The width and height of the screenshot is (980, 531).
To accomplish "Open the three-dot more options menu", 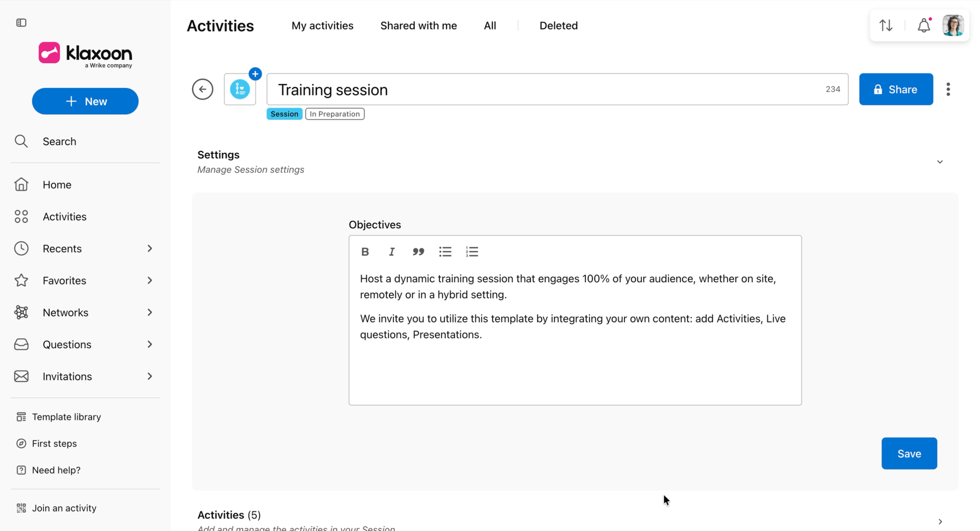I will pyautogui.click(x=948, y=89).
